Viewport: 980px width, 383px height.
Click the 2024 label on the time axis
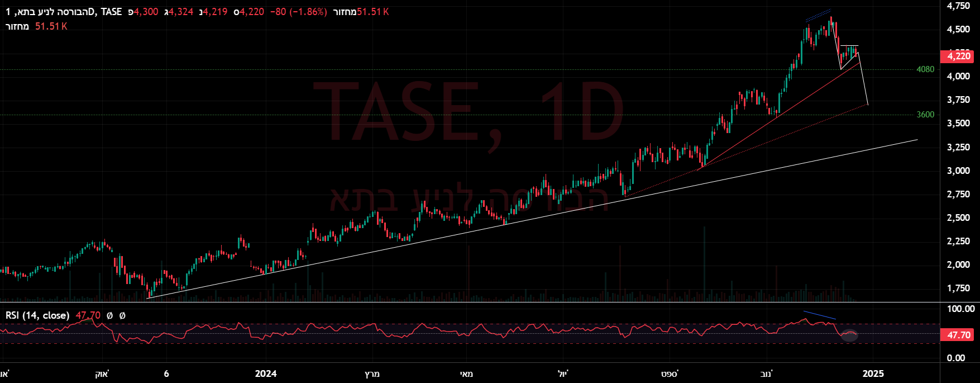click(x=265, y=373)
